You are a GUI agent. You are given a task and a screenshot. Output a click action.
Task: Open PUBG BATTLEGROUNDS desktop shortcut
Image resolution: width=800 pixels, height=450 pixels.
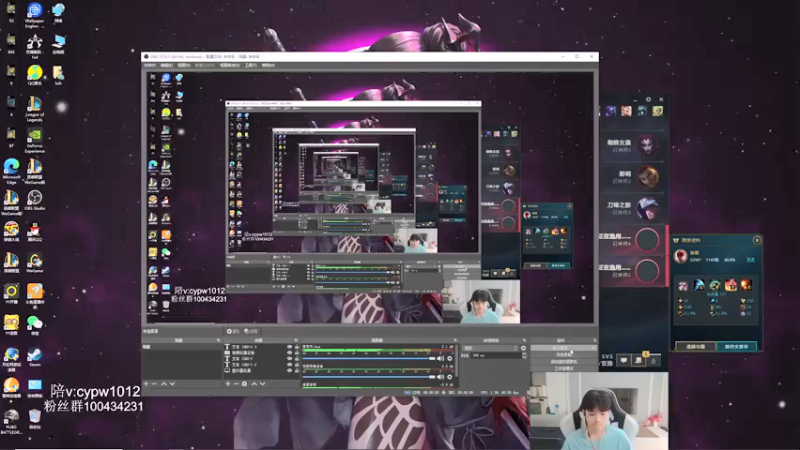[11, 421]
